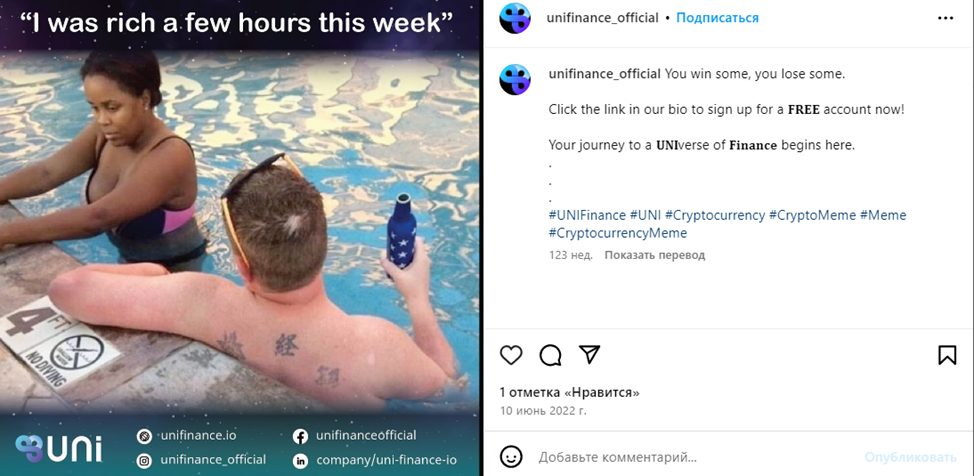This screenshot has height=476, width=974.
Task: Open #Cryptocurrency hashtag
Action: (x=715, y=215)
